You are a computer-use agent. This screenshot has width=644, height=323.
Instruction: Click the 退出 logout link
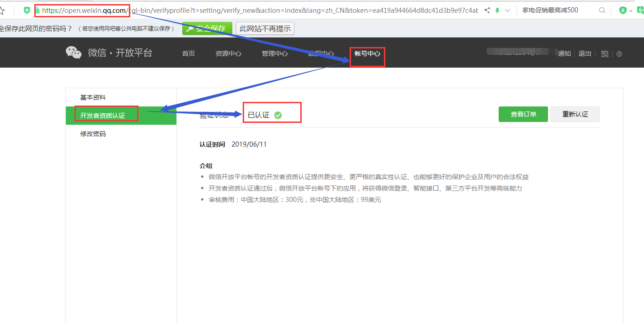[585, 53]
